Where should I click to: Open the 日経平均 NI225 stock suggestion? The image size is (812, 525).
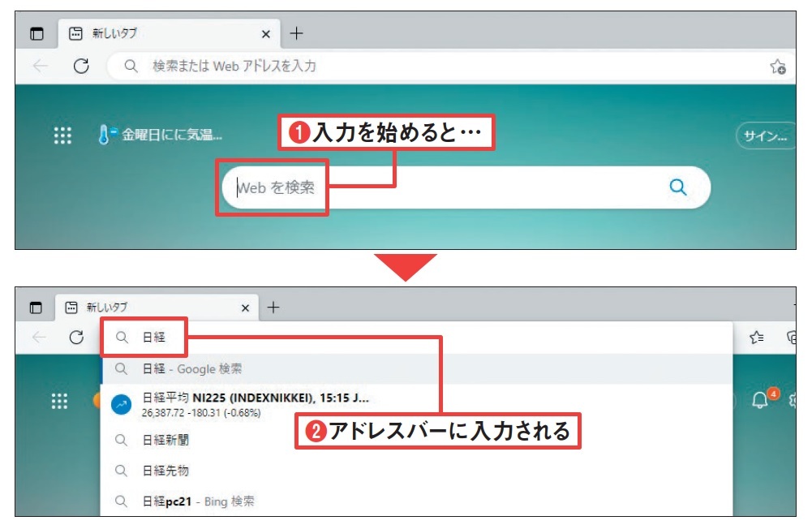click(416, 404)
